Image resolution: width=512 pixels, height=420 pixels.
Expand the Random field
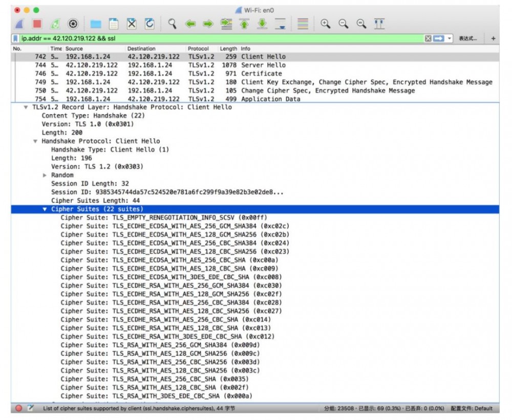[x=45, y=175]
